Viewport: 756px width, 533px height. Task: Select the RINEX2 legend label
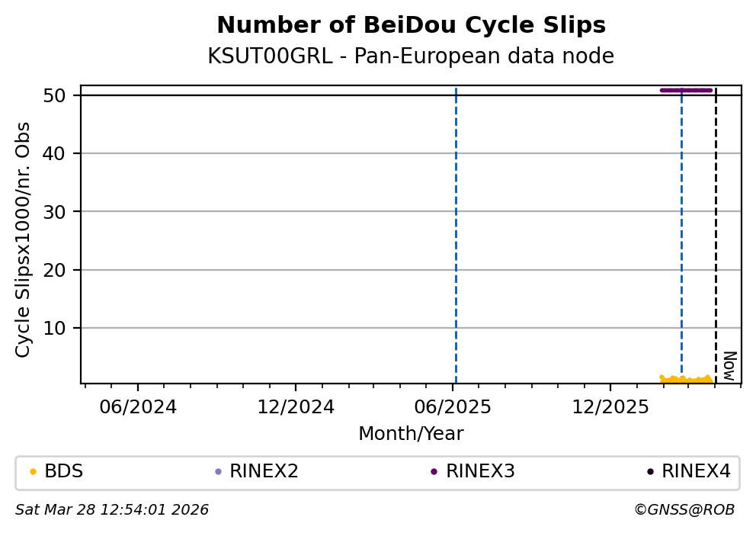(264, 472)
